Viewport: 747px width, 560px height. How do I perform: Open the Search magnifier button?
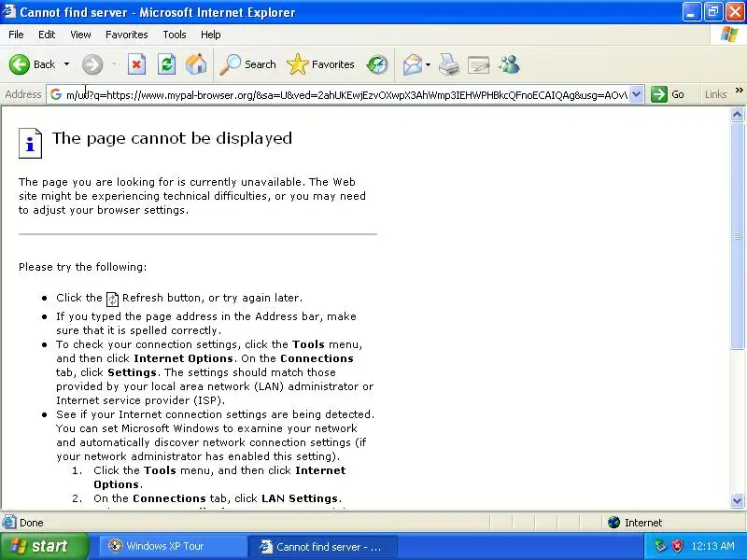[247, 64]
